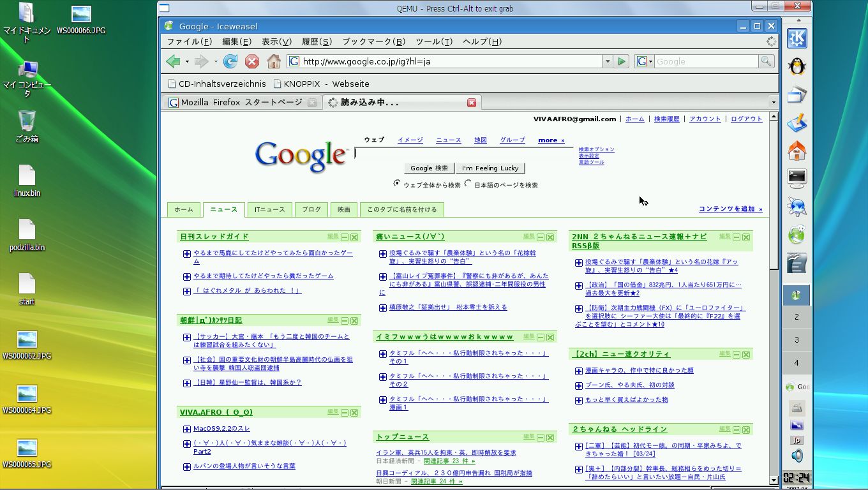Screen dimensions: 868x490
Task: Switch to the ITニュース page tab
Action: coord(270,209)
